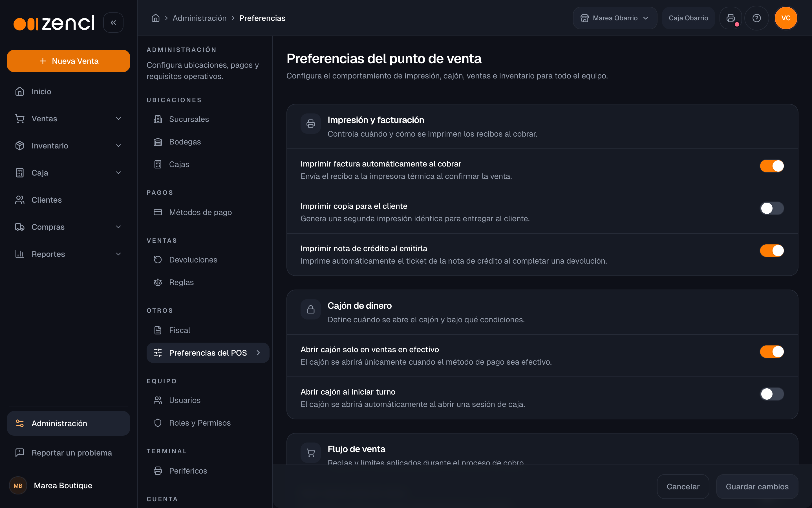
Task: Open the printer status icon in top bar
Action: (x=731, y=18)
